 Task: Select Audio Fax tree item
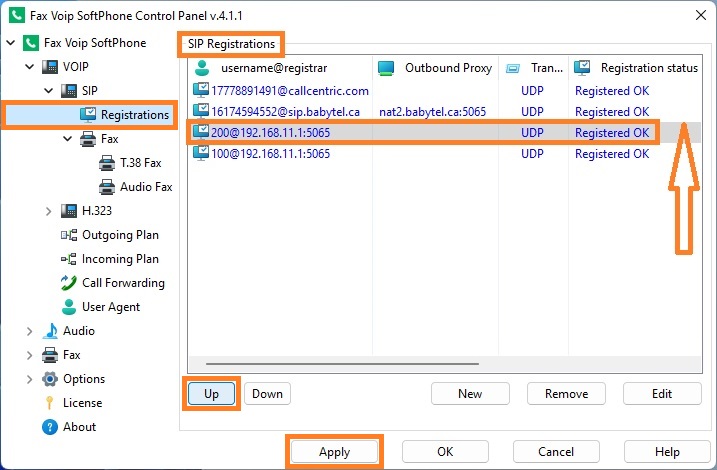146,187
